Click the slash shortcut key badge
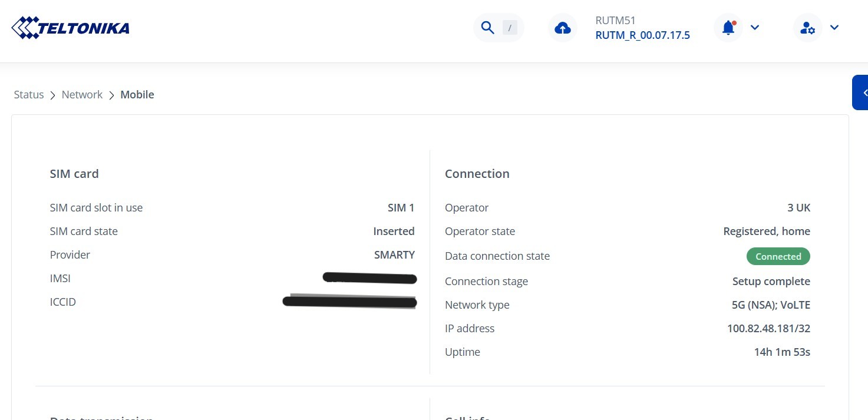868x420 pixels. tap(510, 28)
